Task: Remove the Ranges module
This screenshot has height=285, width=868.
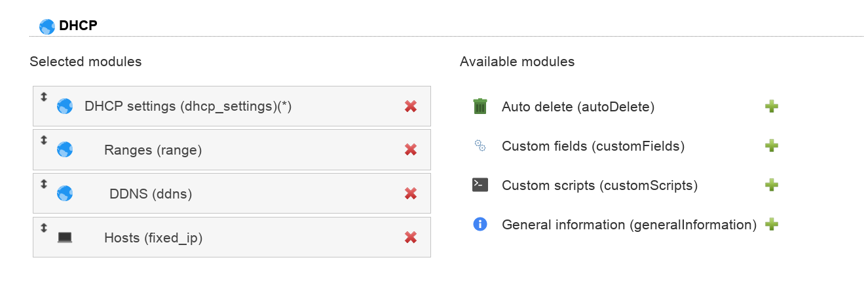Action: [411, 150]
